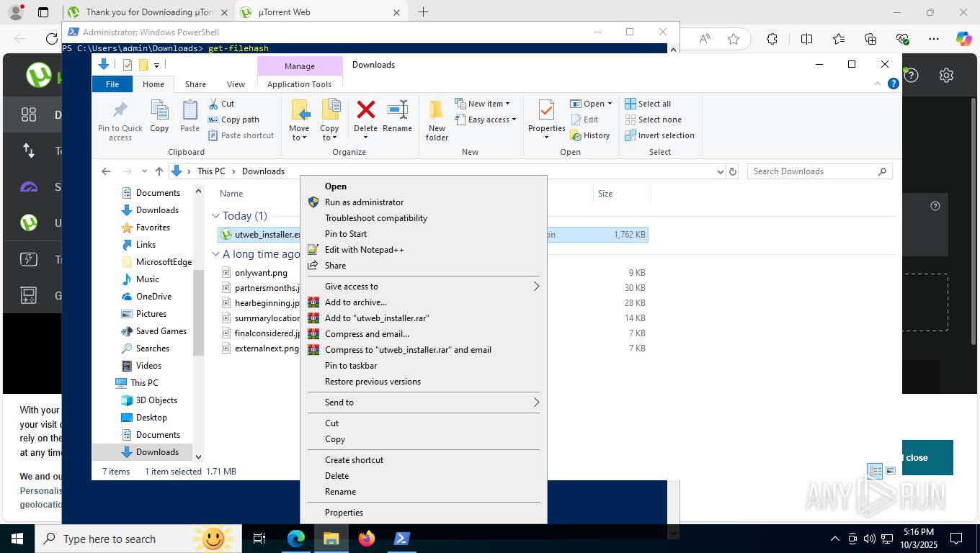The height and width of the screenshot is (553, 980).
Task: Switch to the Share ribbon tab
Action: tap(195, 84)
